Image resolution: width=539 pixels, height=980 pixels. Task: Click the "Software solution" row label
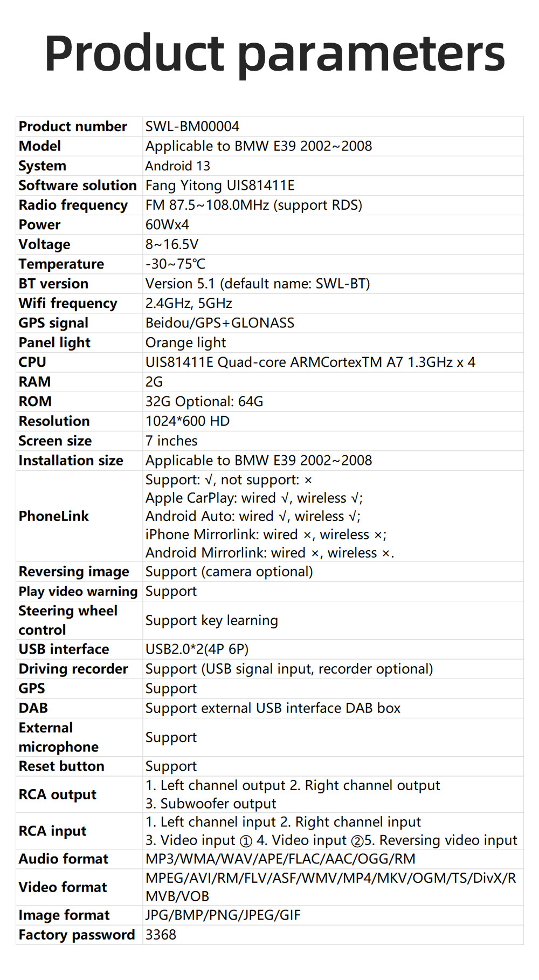[78, 186]
